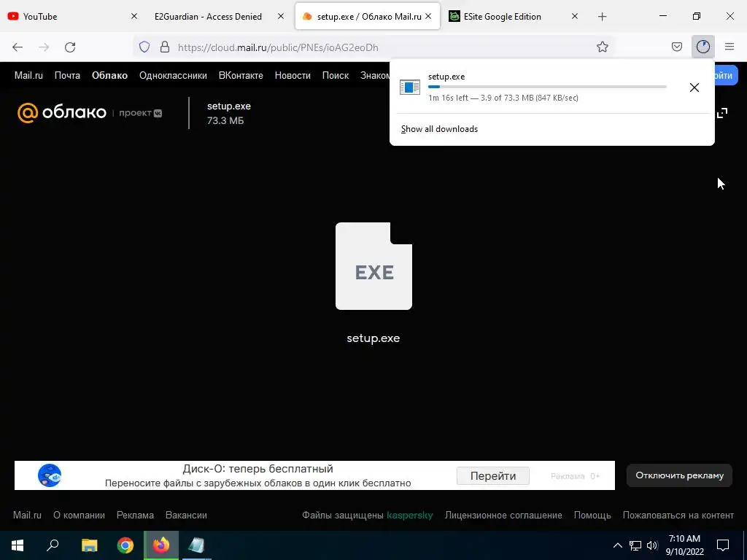Screen dimensions: 747x560
Task: Click setup.exe filename in downloads panel
Action: click(446, 76)
